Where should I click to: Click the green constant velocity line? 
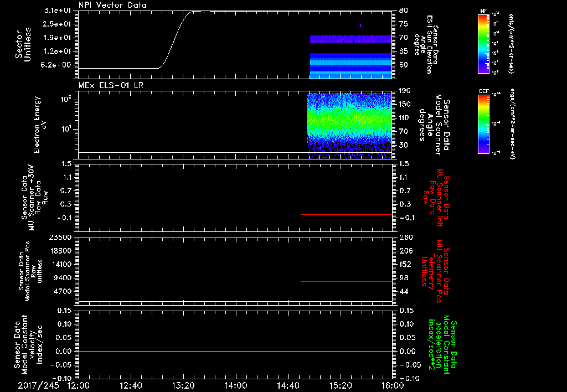tap(235, 351)
